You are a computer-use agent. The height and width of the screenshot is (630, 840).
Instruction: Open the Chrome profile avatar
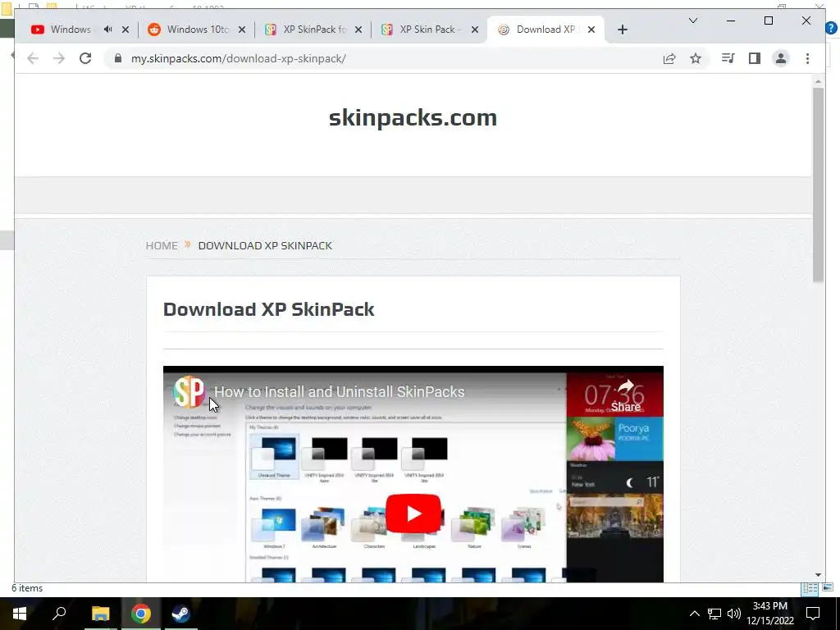click(x=781, y=58)
